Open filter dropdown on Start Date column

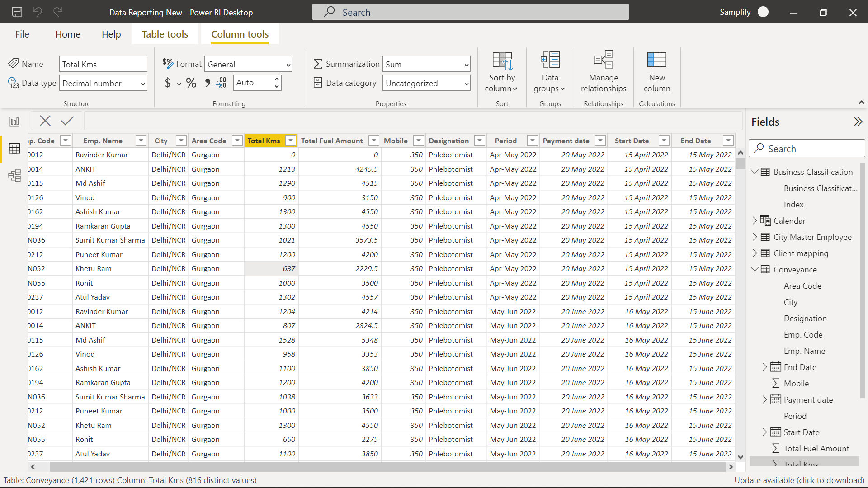[664, 141]
